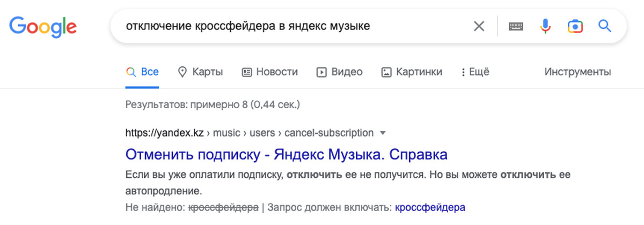Clear the search query with X
This screenshot has height=225, width=644.
(x=479, y=26)
